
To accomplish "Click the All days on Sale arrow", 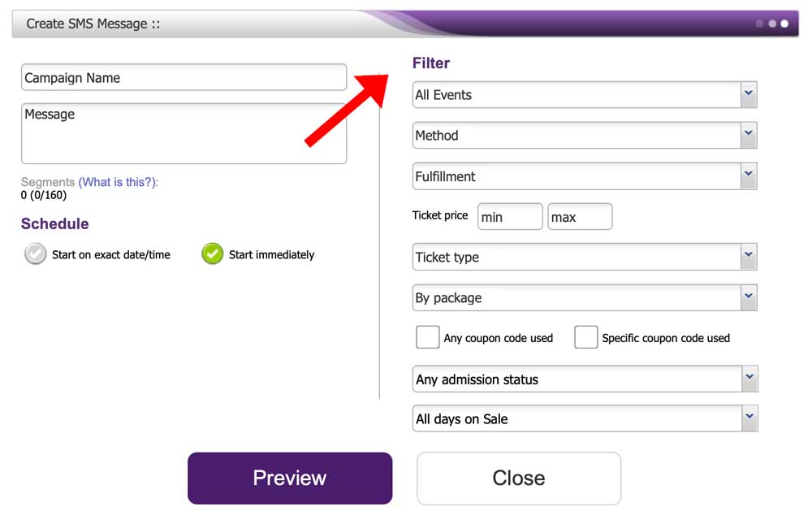I will [748, 418].
